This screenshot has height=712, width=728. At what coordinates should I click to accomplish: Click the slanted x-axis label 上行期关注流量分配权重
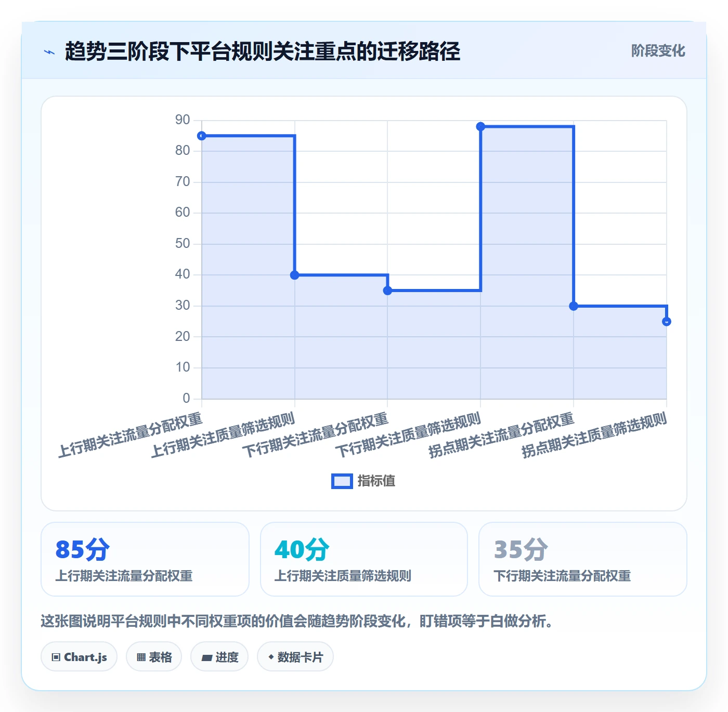[x=130, y=435]
